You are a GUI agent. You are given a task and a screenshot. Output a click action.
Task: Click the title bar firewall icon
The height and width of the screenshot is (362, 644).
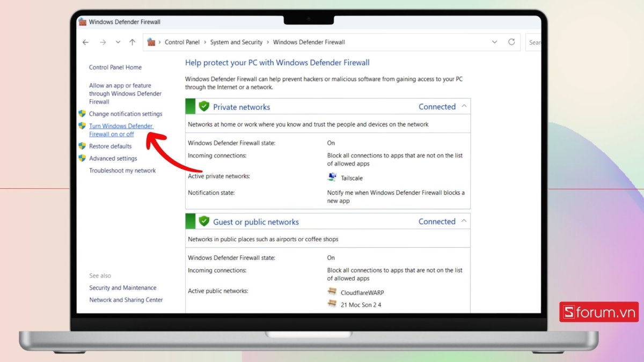(83, 22)
